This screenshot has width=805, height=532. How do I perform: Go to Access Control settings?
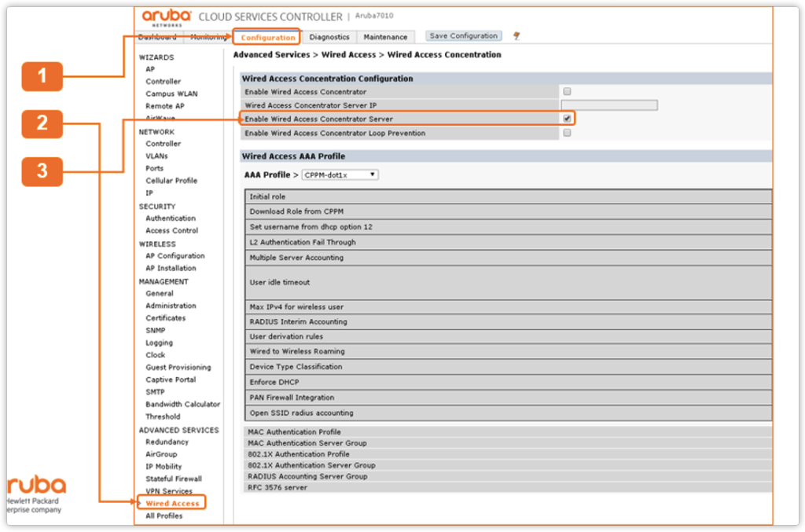171,230
